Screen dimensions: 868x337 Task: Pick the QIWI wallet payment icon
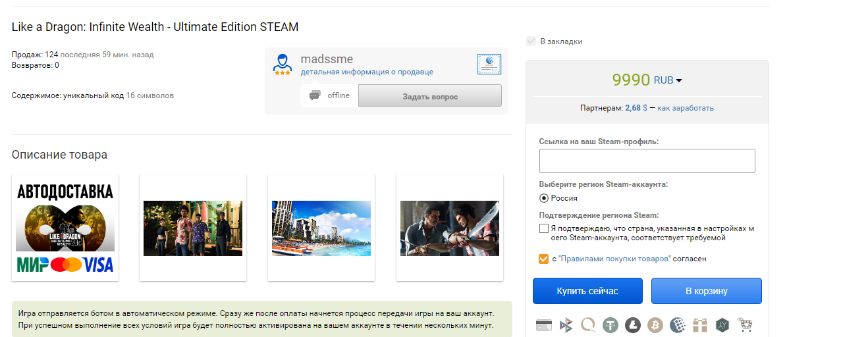(x=588, y=325)
